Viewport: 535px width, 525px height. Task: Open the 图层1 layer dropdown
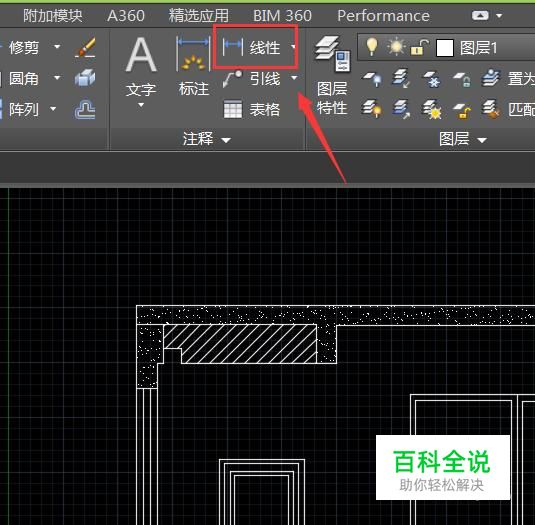point(446,47)
